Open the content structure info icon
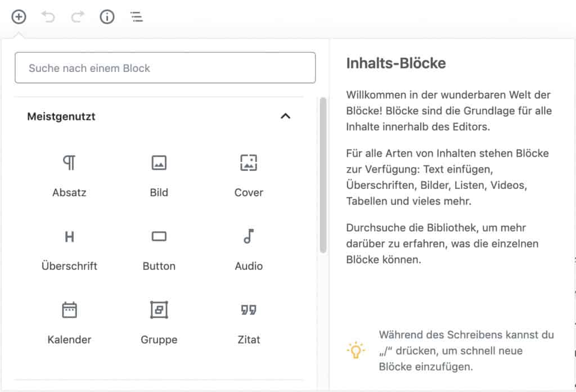This screenshot has height=392, width=576. click(107, 16)
